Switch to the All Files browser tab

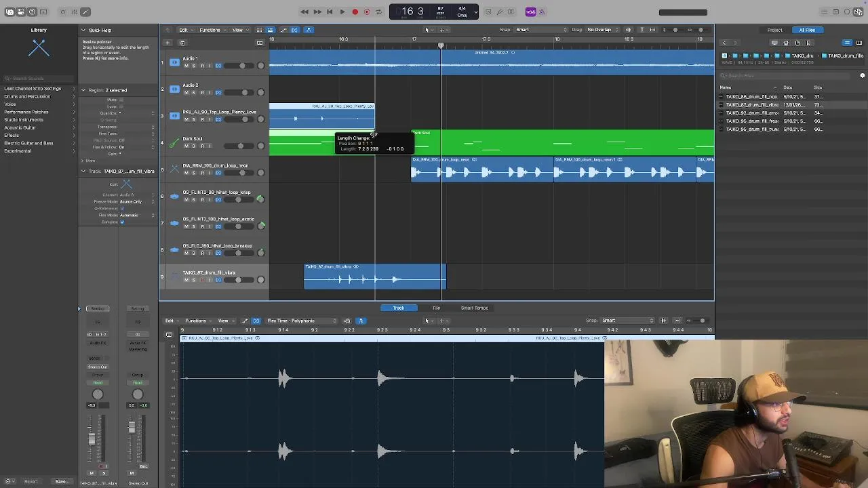[807, 30]
